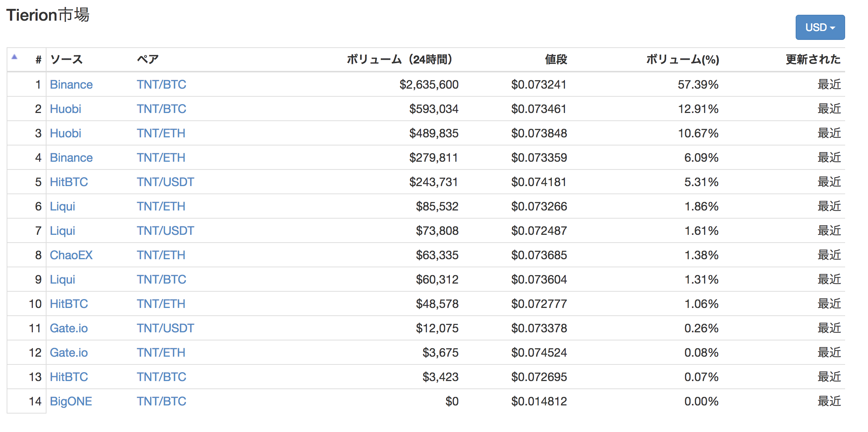Sort by ペア column header
The image size is (868, 432).
click(x=148, y=59)
